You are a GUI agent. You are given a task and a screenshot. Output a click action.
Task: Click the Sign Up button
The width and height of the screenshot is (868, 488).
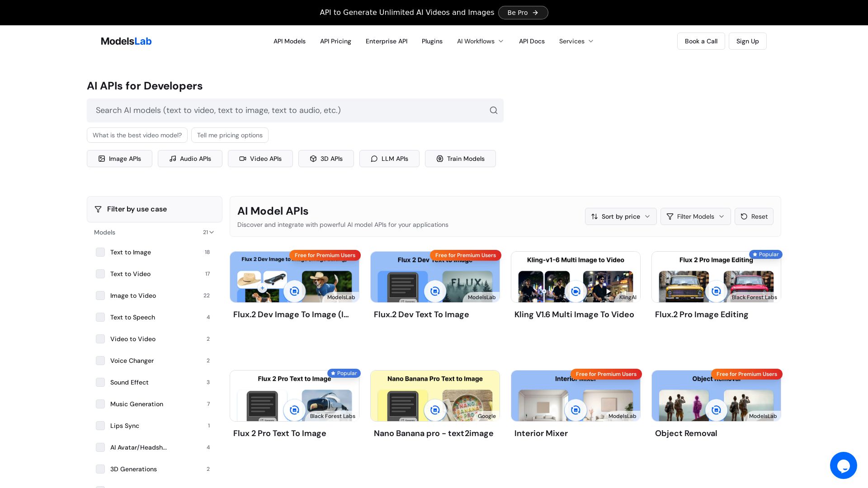pos(747,41)
